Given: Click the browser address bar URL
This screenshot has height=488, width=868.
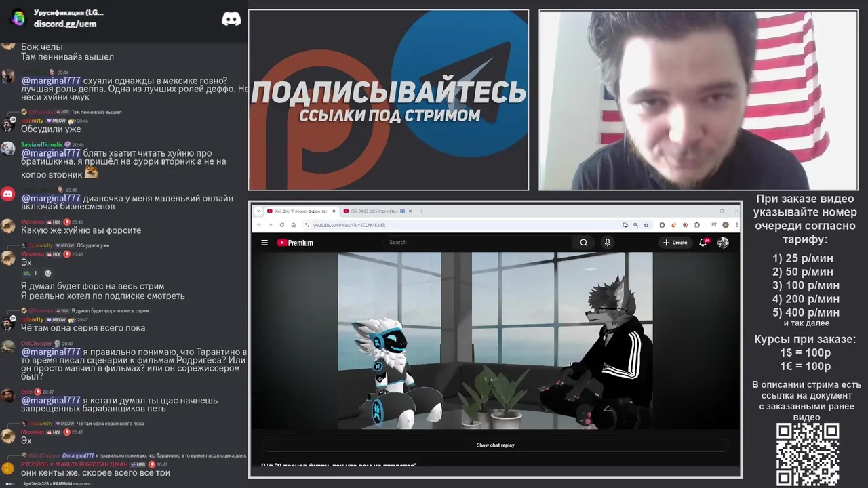Looking at the screenshot, I should (349, 225).
